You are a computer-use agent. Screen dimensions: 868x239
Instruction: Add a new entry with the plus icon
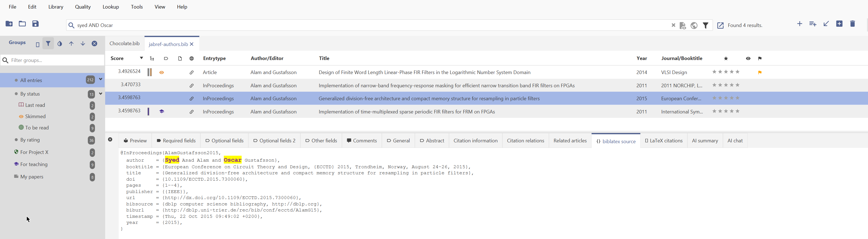(x=800, y=24)
